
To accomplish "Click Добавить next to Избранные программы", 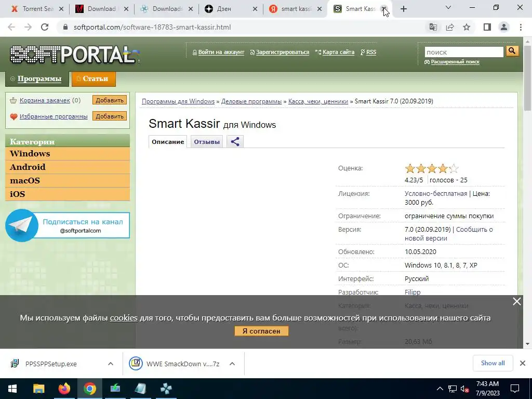I will tap(110, 116).
